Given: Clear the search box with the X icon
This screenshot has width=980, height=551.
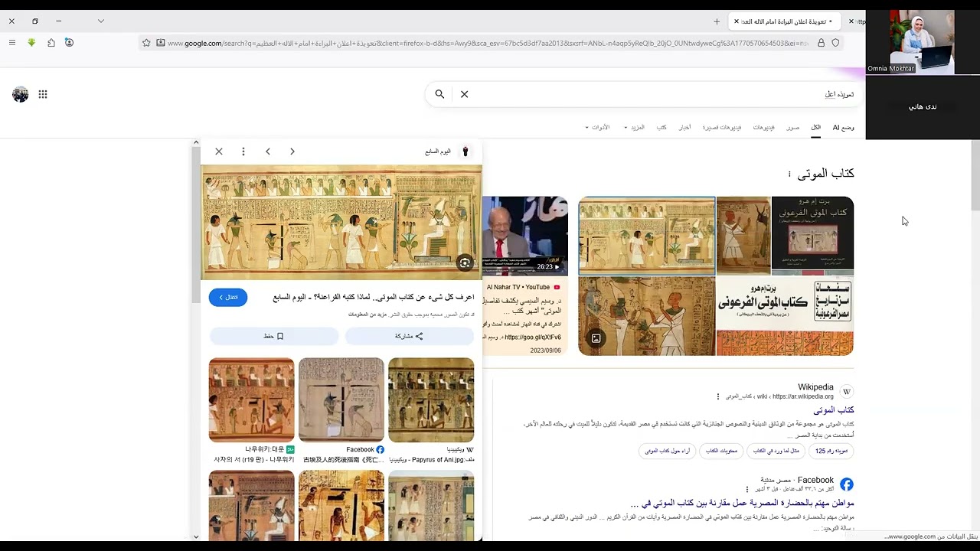Looking at the screenshot, I should (x=464, y=94).
